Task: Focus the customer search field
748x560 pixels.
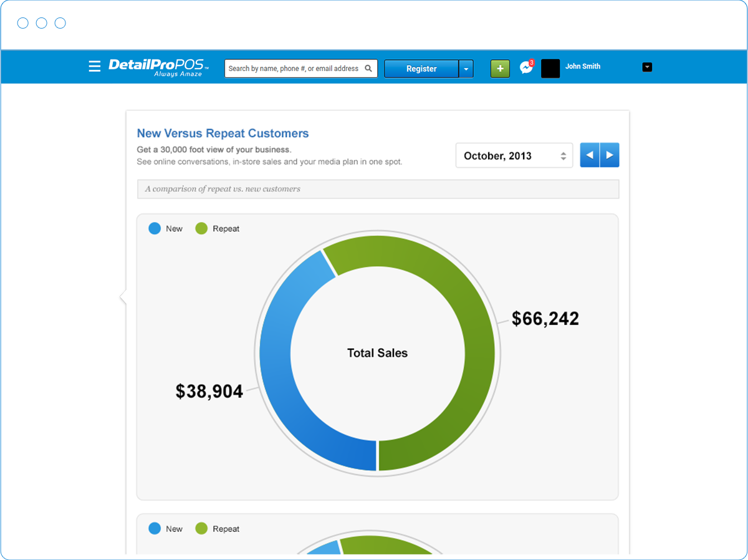Action: click(301, 69)
